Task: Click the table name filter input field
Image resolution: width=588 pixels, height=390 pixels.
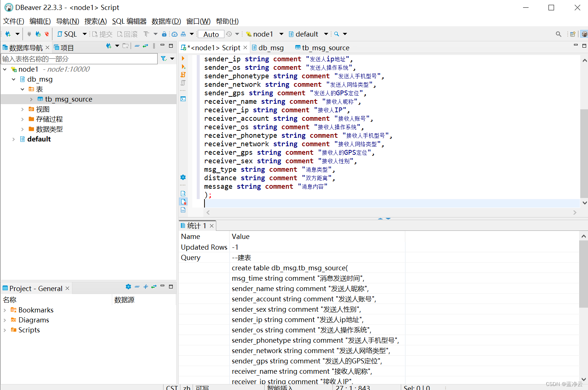Action: [79, 59]
